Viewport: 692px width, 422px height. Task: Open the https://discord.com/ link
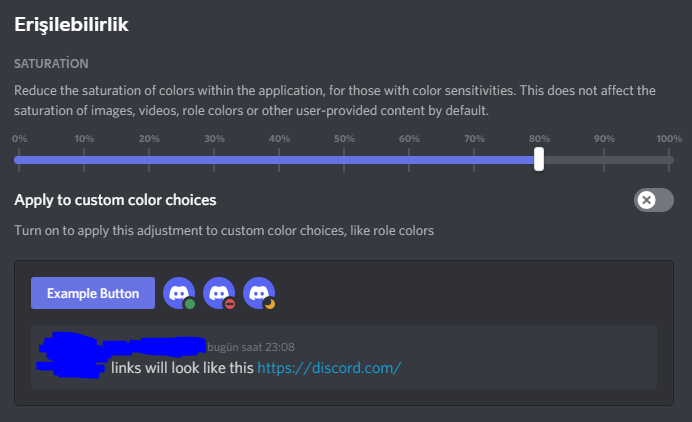pos(329,368)
